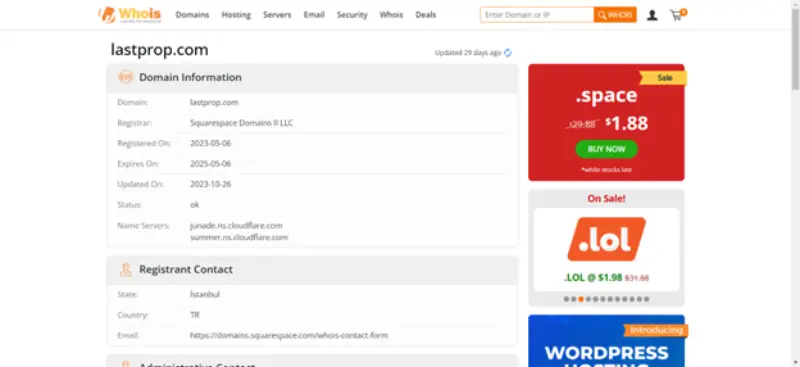The image size is (800, 367).
Task: Select the first carousel dot
Action: (566, 299)
